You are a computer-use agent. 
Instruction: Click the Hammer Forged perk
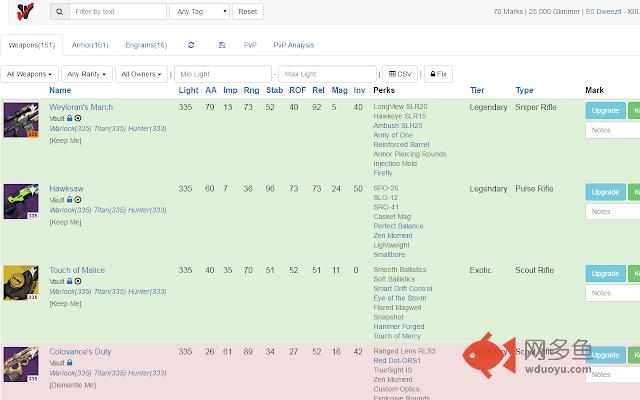399,327
